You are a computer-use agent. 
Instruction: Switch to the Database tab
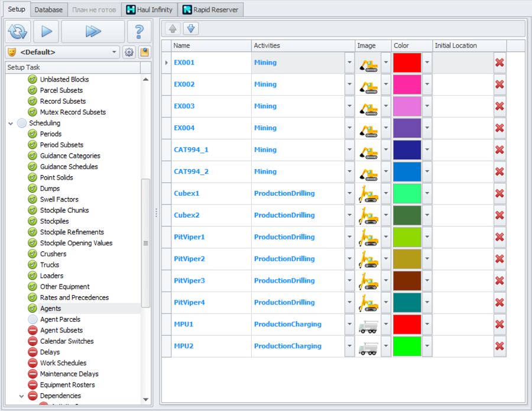(48, 9)
